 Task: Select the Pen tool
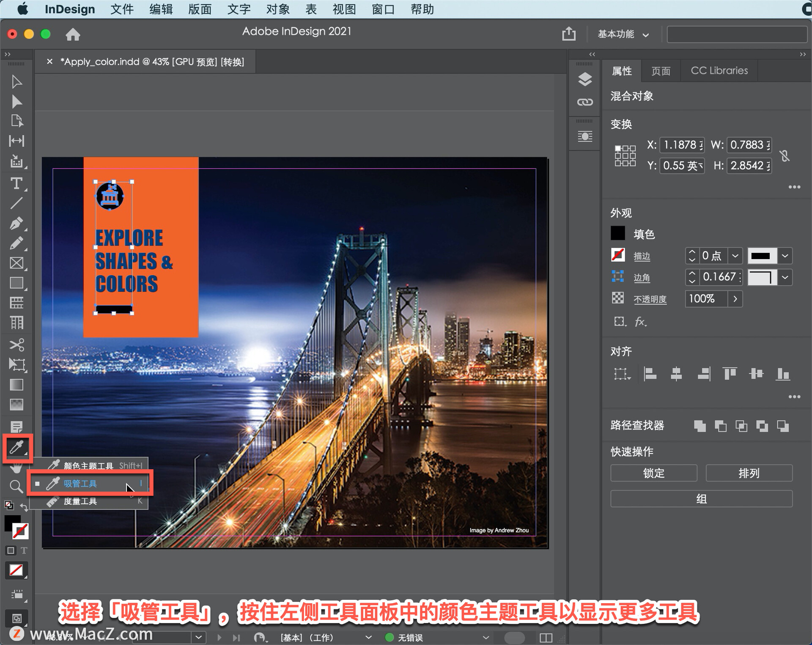tap(16, 223)
